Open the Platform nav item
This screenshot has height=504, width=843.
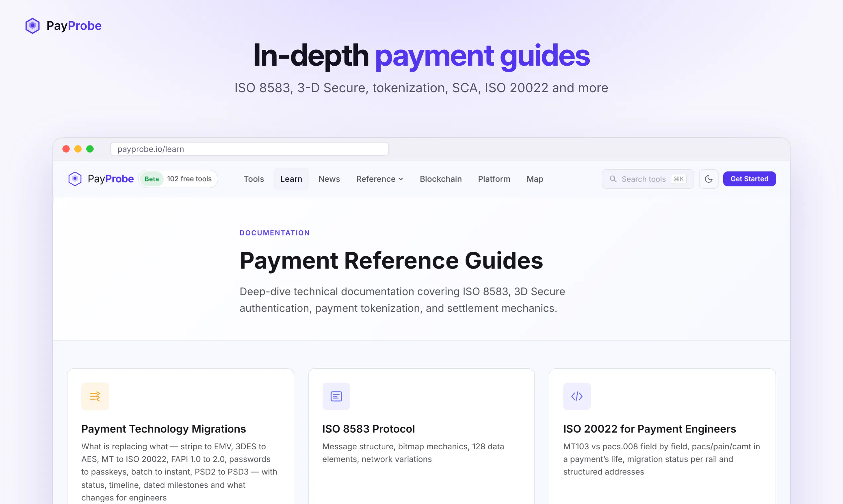pyautogui.click(x=494, y=179)
